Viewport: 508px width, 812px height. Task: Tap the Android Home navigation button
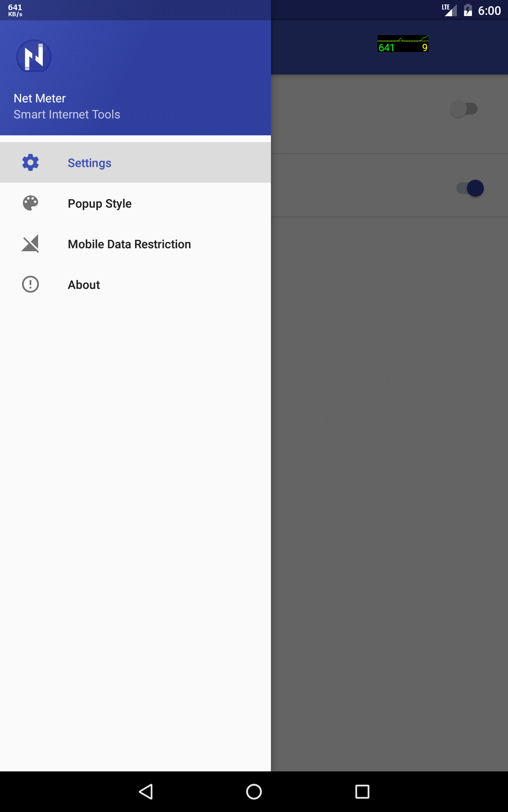tap(254, 792)
